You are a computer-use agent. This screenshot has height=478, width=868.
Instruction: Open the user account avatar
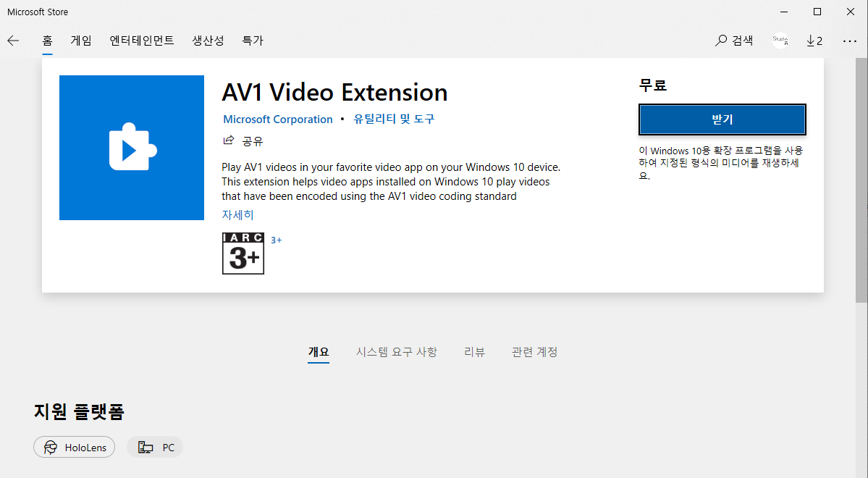(780, 41)
